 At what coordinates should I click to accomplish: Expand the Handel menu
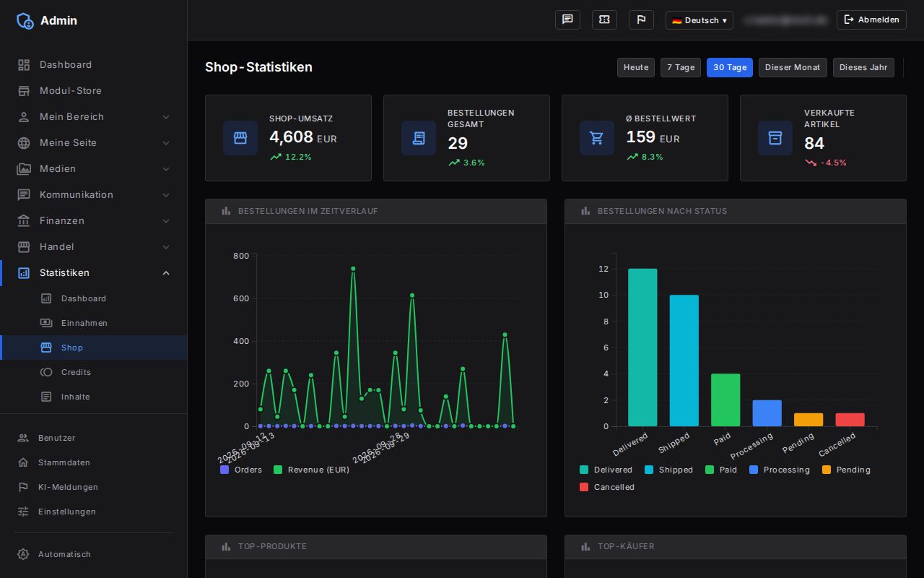pyautogui.click(x=94, y=246)
